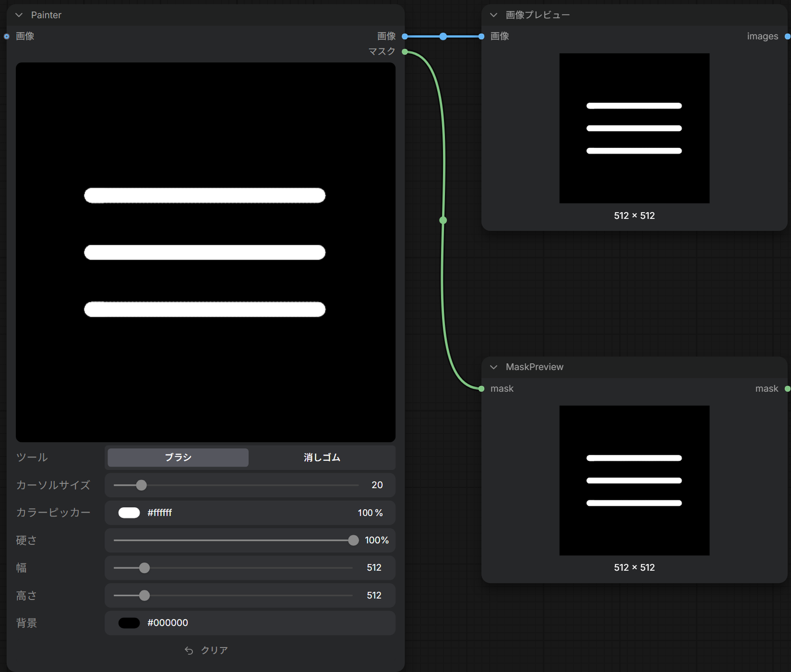Image resolution: width=791 pixels, height=672 pixels.
Task: Click the MaskPreview mask output socket
Action: pyautogui.click(x=788, y=389)
